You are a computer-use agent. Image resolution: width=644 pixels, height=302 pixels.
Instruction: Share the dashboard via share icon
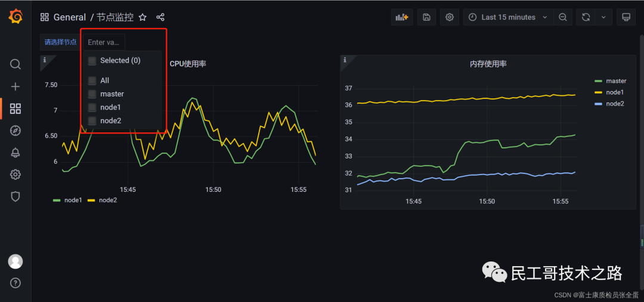[x=160, y=17]
